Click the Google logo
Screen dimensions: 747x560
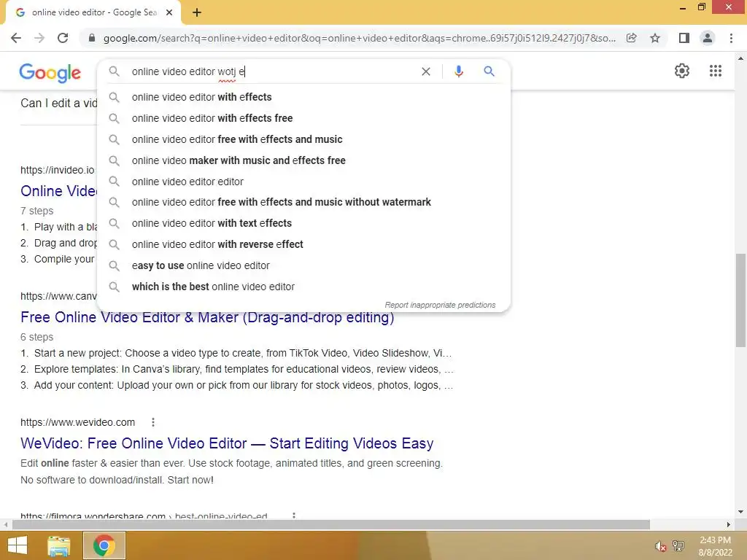point(50,73)
